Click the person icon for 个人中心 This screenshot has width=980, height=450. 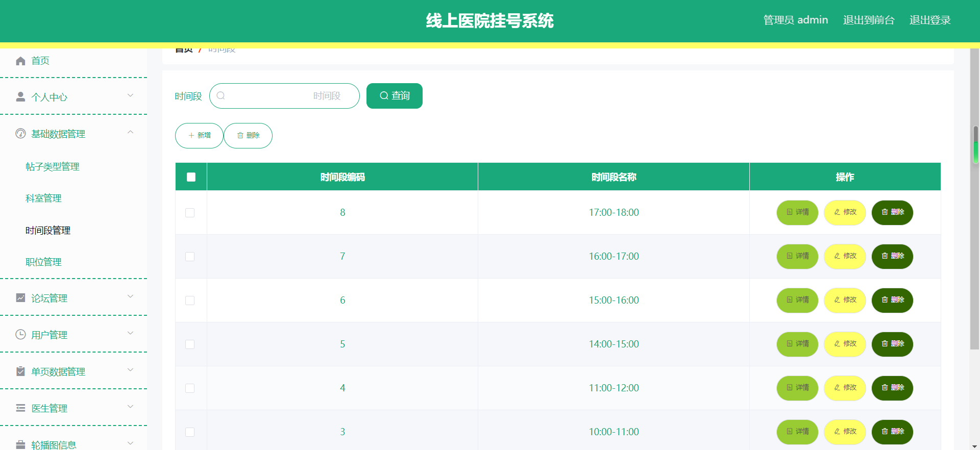(x=20, y=97)
